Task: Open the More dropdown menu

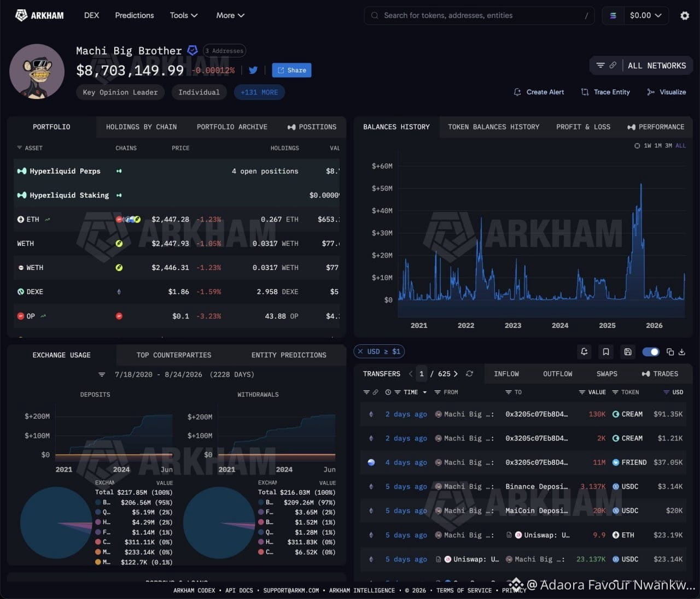Action: (x=230, y=15)
